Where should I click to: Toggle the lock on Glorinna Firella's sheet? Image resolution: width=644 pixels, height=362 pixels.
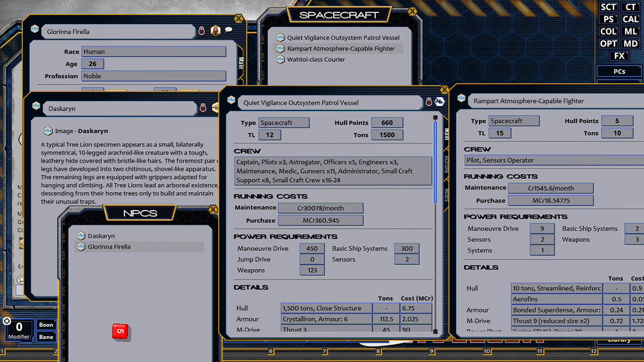[x=201, y=30]
